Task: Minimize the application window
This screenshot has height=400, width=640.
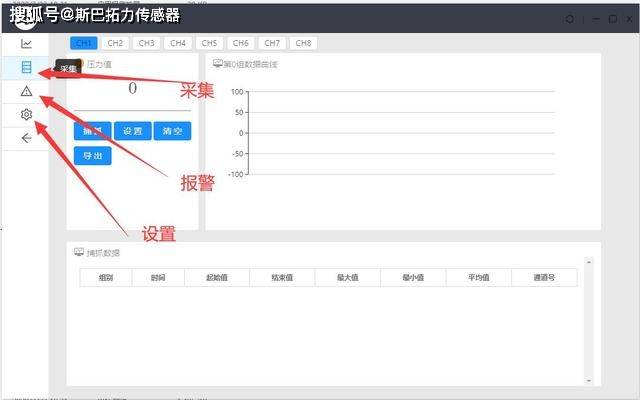Action: [596, 19]
